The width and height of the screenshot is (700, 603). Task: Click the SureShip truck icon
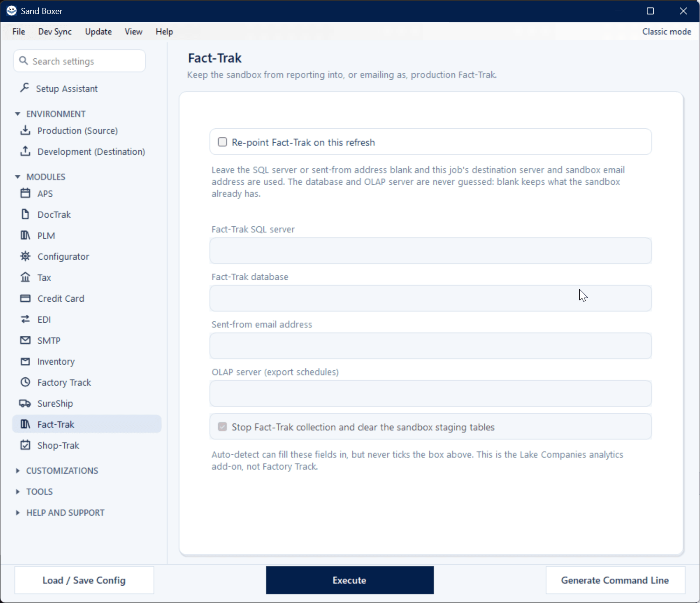25,403
